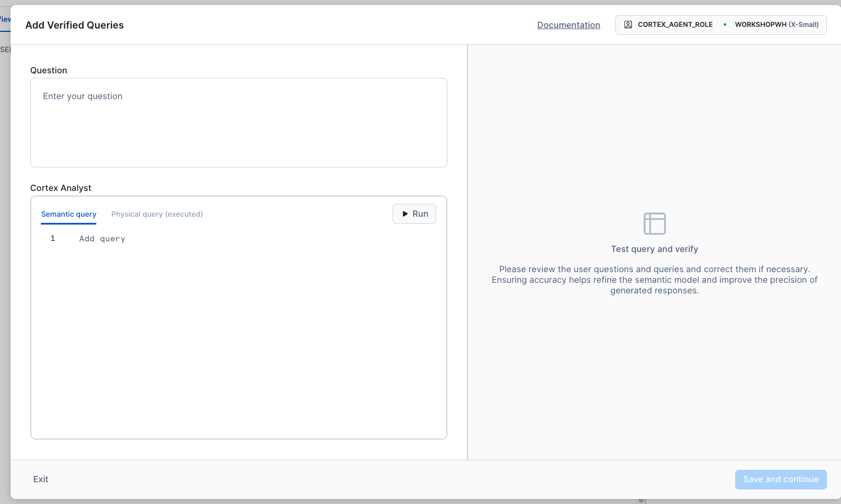Click the role user icon beside CORTEX_AGENT_ROLE

628,25
